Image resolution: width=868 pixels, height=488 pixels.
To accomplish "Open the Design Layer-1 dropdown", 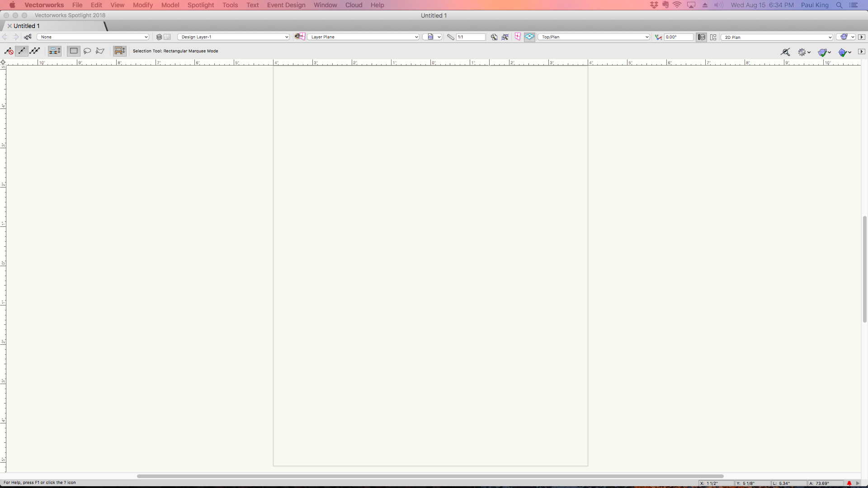I will [233, 37].
